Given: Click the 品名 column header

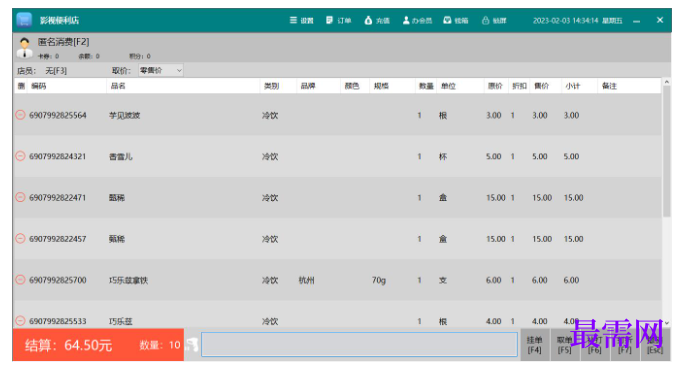Looking at the screenshot, I should 118,86.
